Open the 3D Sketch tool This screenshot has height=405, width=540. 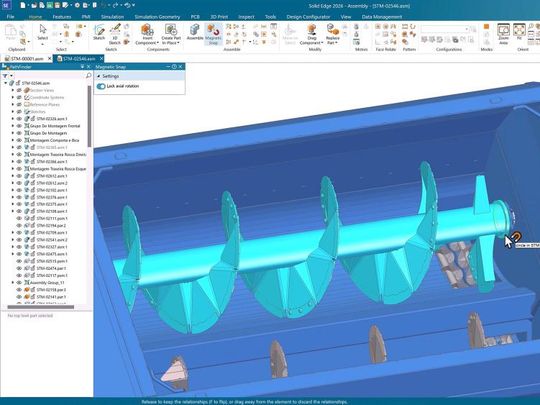[x=115, y=34]
